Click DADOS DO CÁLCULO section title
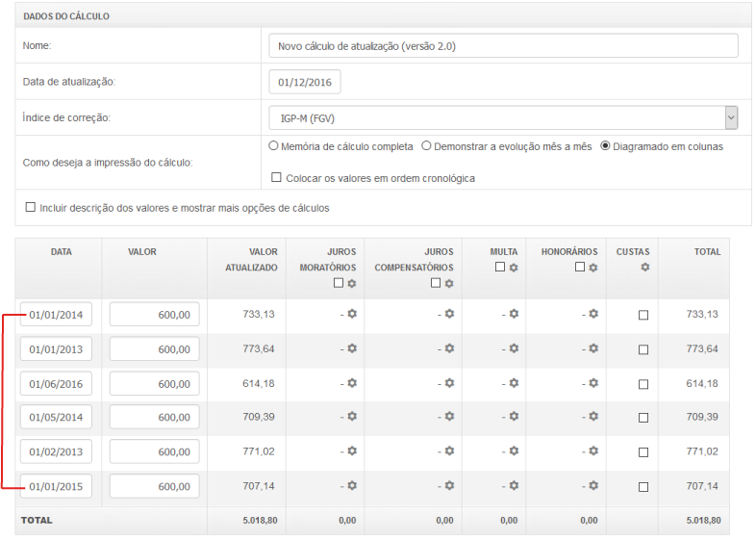The height and width of the screenshot is (540, 756). (66, 16)
